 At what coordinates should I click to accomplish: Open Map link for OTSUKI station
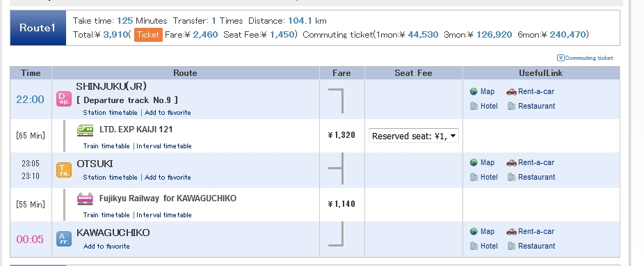(x=483, y=162)
